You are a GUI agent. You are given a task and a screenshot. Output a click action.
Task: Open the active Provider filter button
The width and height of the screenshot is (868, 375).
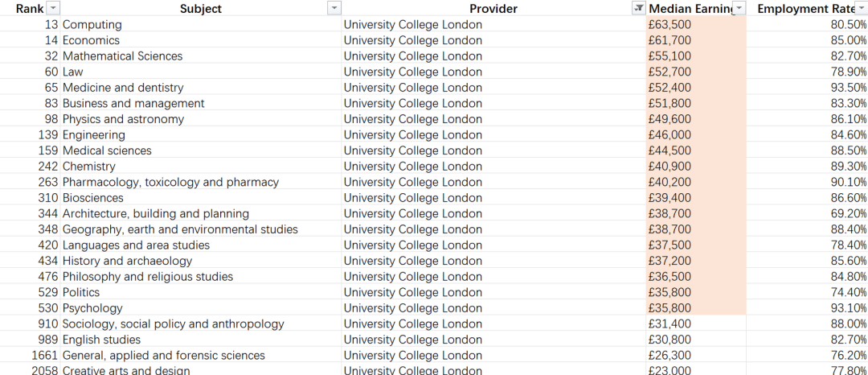[638, 8]
